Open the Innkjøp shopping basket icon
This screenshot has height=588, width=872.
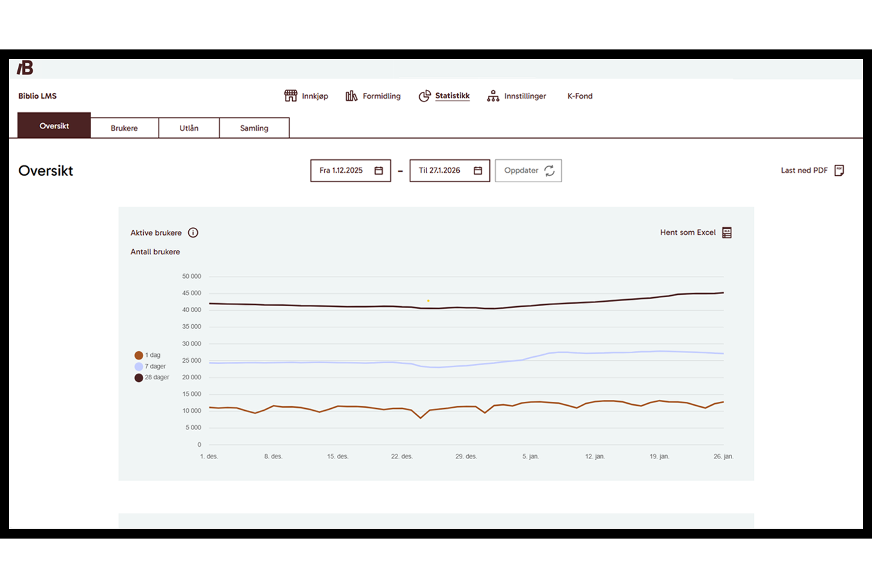point(290,96)
